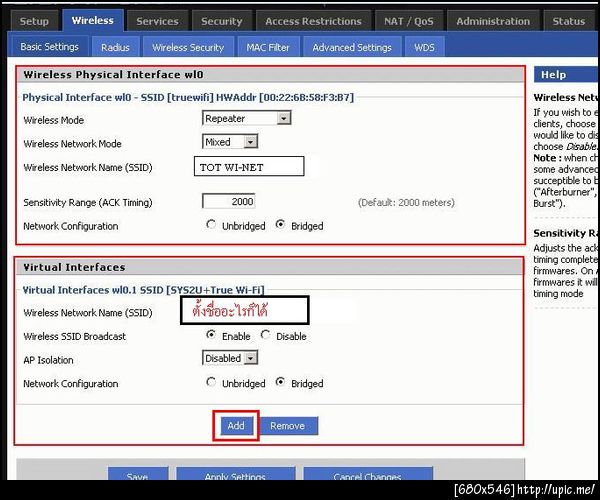Switch to Wireless Security sub-tab

[x=188, y=47]
